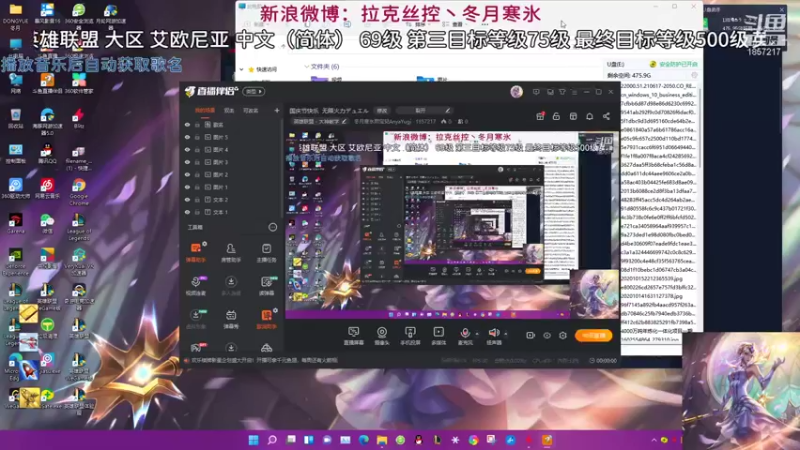Viewport: 800px width, 450px height.
Task: Click the 修改 button next to the stream title
Action: click(382, 110)
